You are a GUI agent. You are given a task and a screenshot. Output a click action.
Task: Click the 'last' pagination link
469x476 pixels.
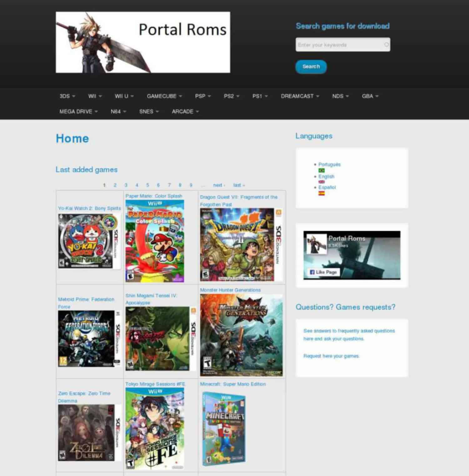pyautogui.click(x=239, y=185)
